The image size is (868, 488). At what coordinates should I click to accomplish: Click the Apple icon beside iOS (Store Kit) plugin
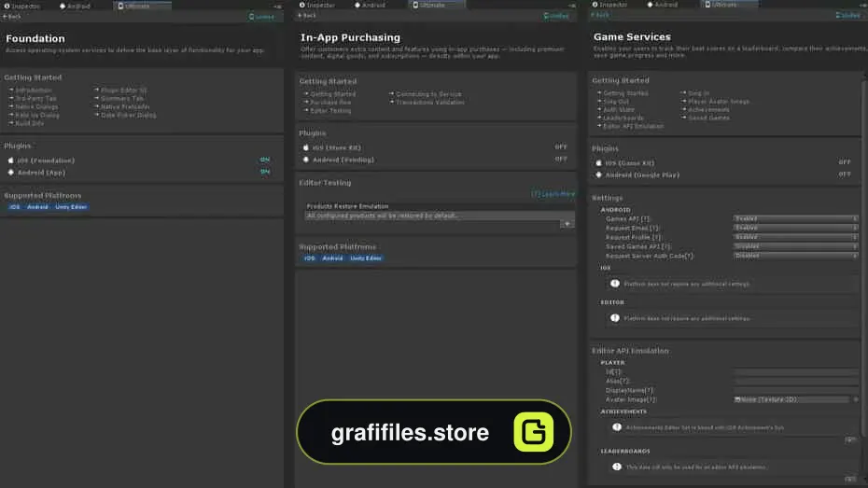[x=305, y=147]
